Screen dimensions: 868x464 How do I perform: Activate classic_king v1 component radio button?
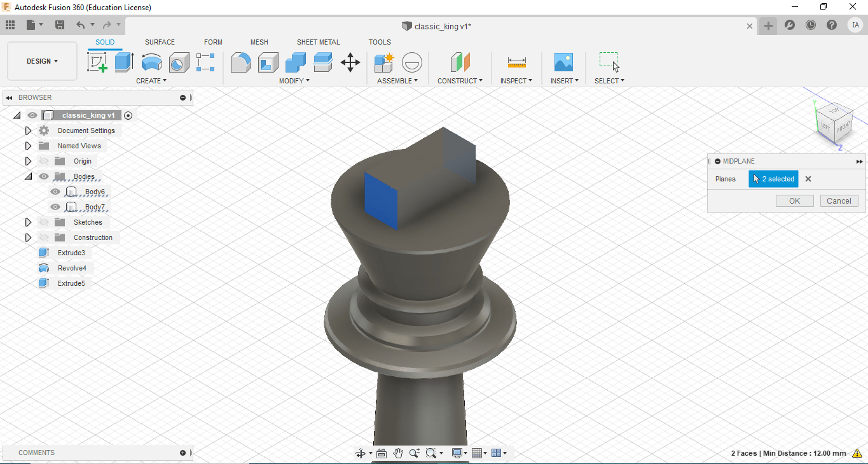tap(128, 115)
